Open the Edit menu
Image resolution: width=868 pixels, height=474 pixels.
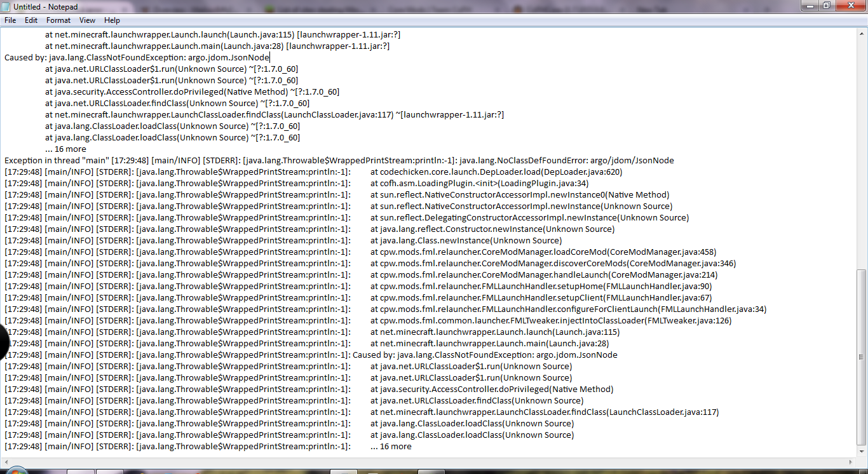click(31, 20)
